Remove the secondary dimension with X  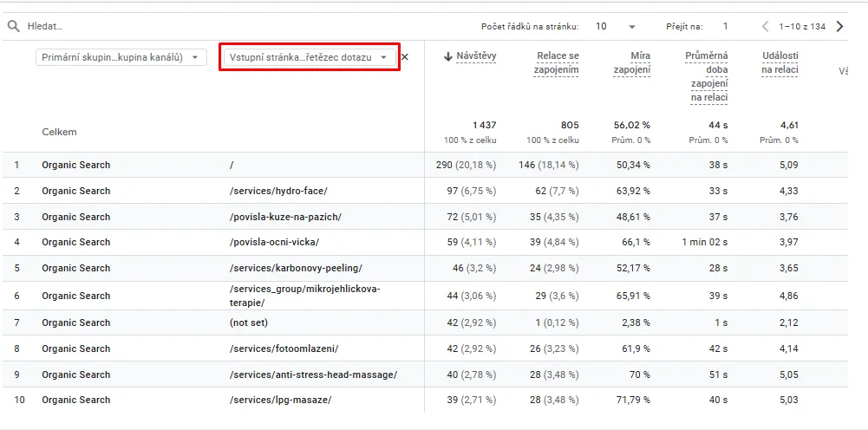tap(405, 56)
